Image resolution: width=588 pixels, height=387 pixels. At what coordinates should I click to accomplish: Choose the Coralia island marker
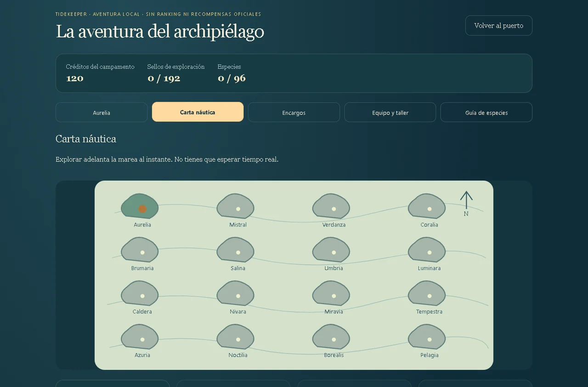pyautogui.click(x=427, y=206)
